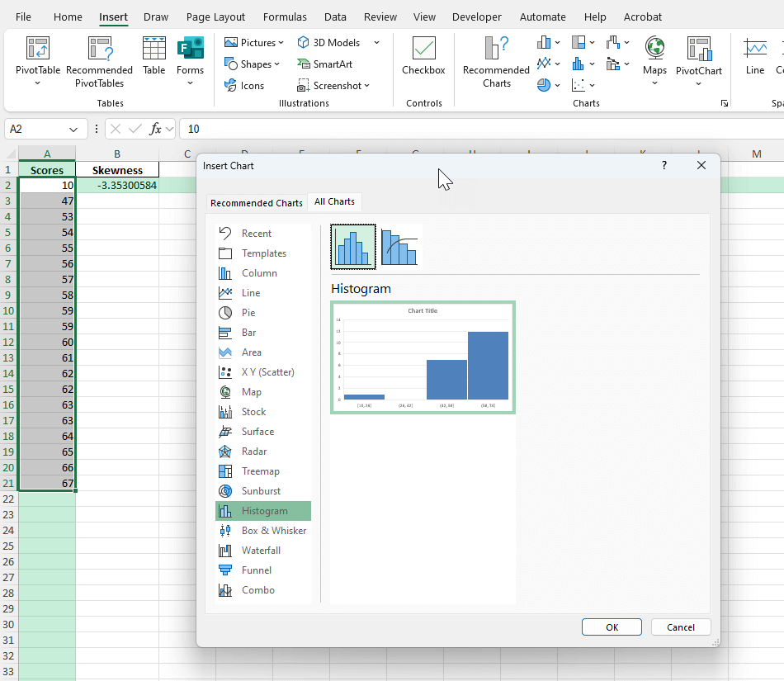The image size is (784, 681).
Task: Click the dialog Help question mark
Action: (664, 165)
